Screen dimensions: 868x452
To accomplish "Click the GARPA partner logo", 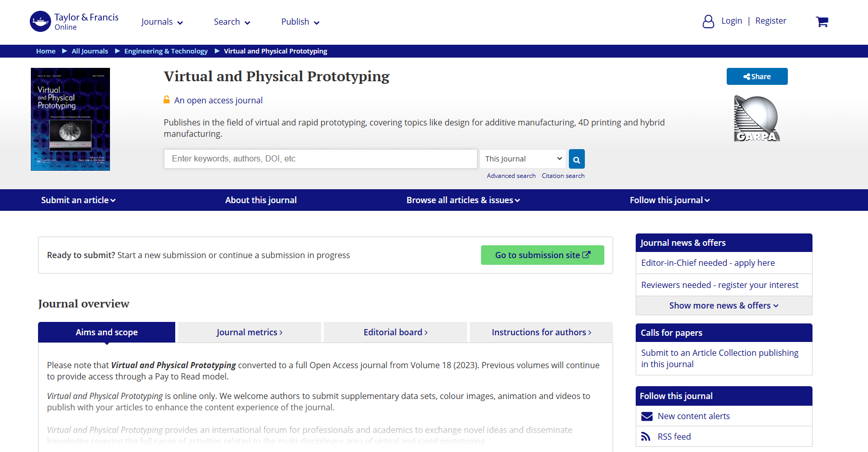I will (756, 118).
